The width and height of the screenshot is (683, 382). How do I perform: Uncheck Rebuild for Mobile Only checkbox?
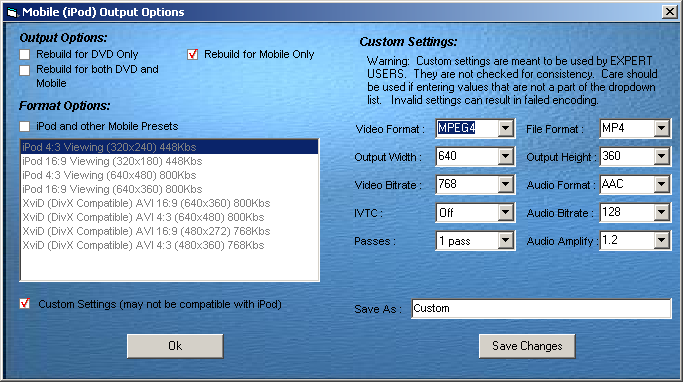click(x=193, y=54)
